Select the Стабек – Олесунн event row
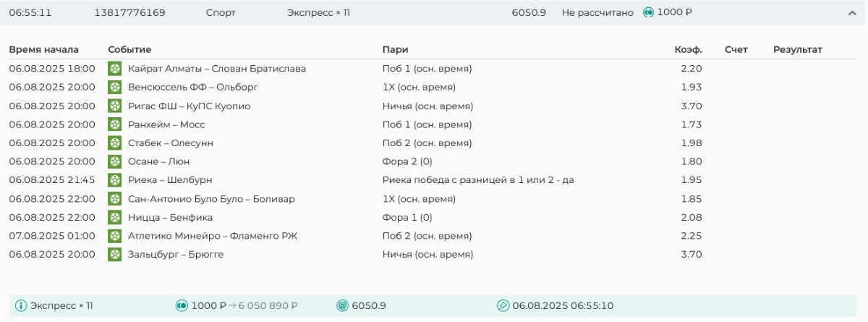 [x=170, y=143]
